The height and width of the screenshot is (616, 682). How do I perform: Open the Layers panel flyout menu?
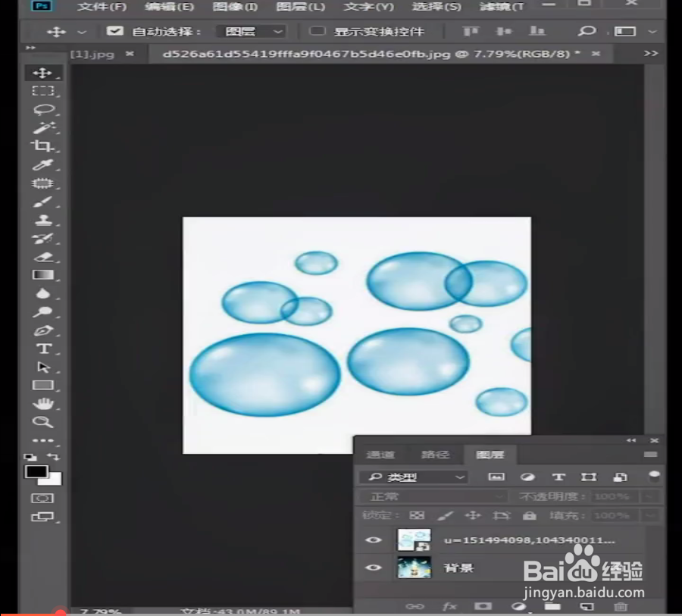tap(651, 454)
